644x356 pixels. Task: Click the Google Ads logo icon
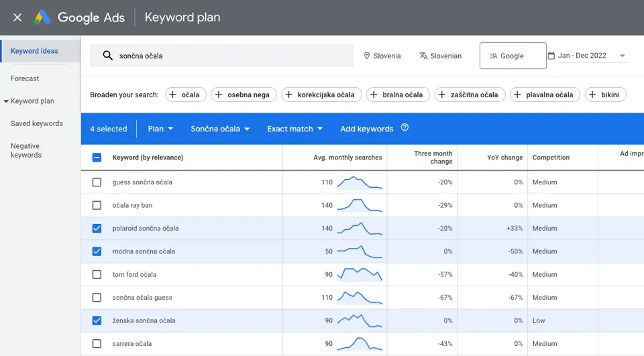click(x=42, y=17)
